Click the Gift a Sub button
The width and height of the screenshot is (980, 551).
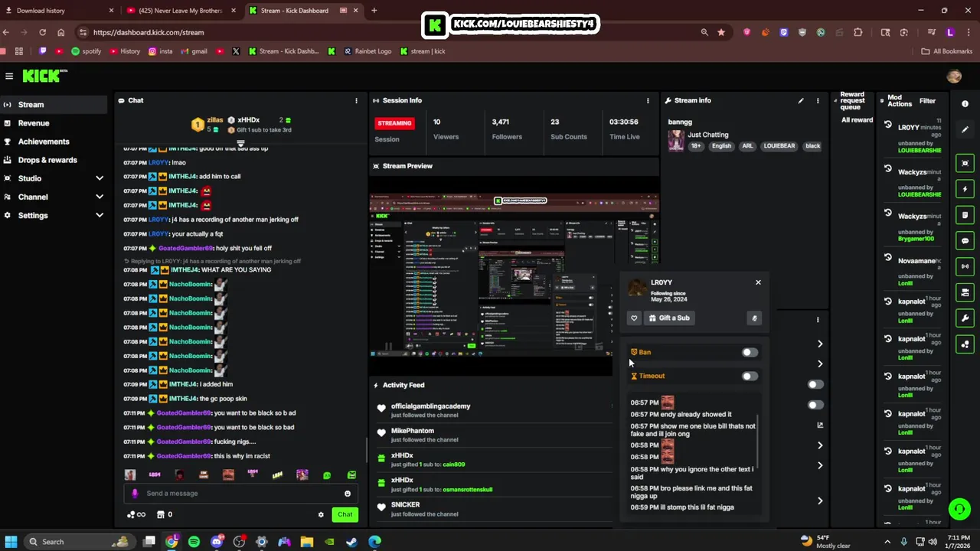pos(669,318)
